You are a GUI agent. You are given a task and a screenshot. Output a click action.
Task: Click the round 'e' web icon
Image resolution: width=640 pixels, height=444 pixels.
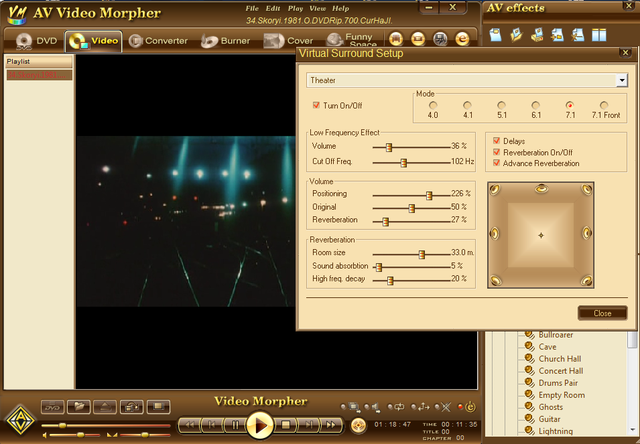click(x=462, y=39)
